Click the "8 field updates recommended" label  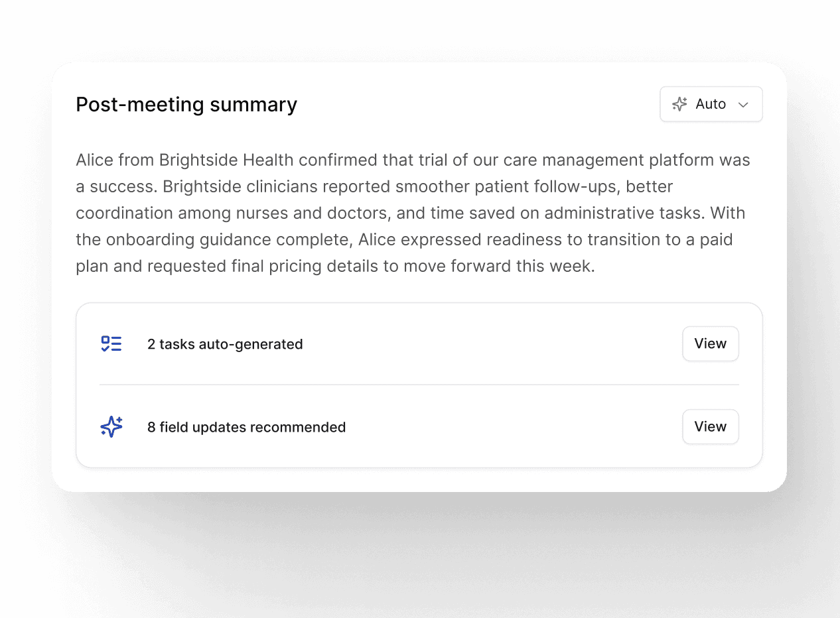pyautogui.click(x=246, y=427)
